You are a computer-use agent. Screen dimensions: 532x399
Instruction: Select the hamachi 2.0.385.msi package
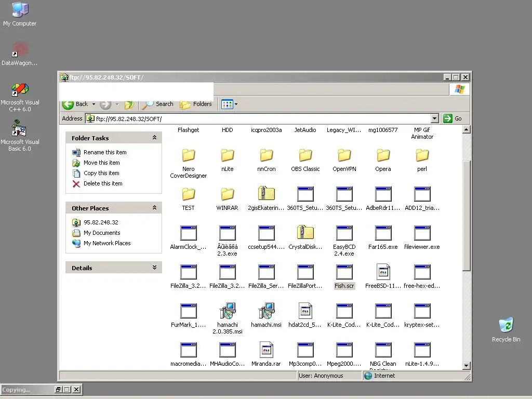[228, 319]
